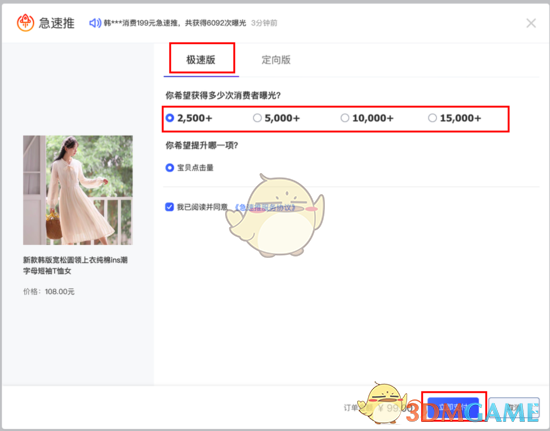Click the 3分钟前 timestamp text
The height and width of the screenshot is (431, 550).
tap(264, 23)
